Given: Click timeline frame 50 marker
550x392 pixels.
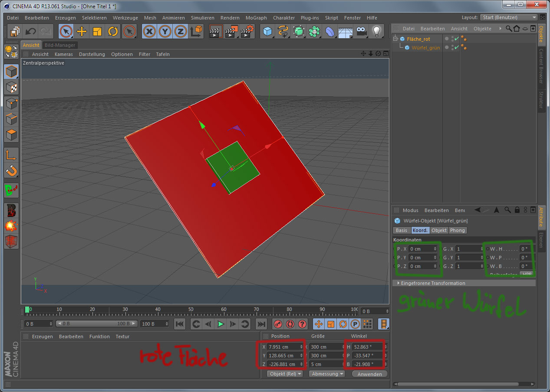Looking at the screenshot, I should [x=191, y=310].
